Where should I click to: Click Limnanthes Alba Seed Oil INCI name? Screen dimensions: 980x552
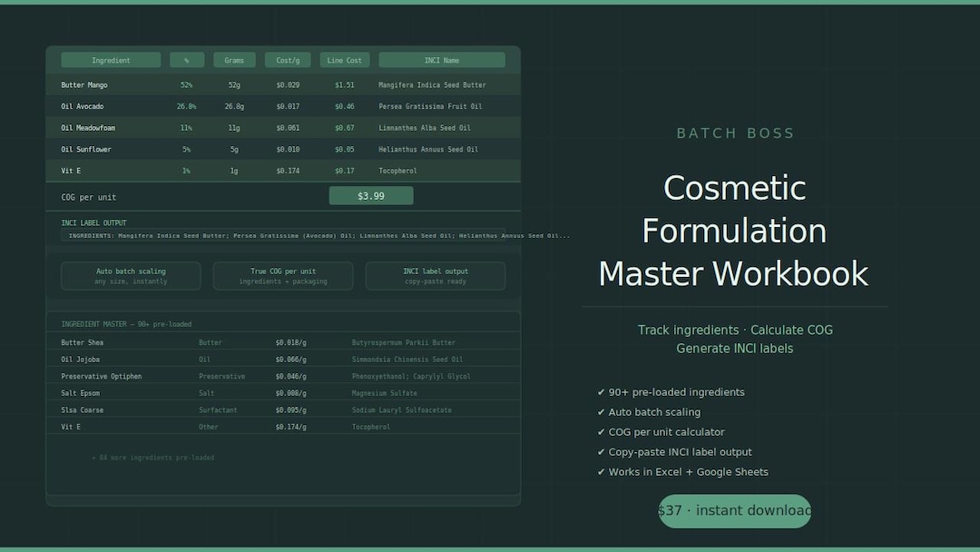425,127
